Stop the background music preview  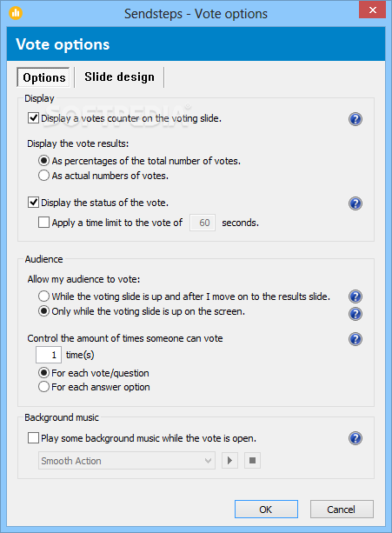(x=252, y=461)
